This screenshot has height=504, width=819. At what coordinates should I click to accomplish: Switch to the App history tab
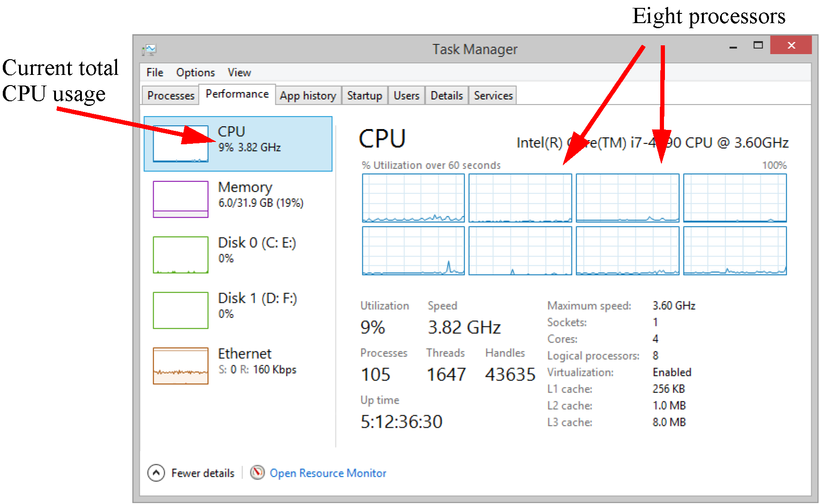[308, 96]
